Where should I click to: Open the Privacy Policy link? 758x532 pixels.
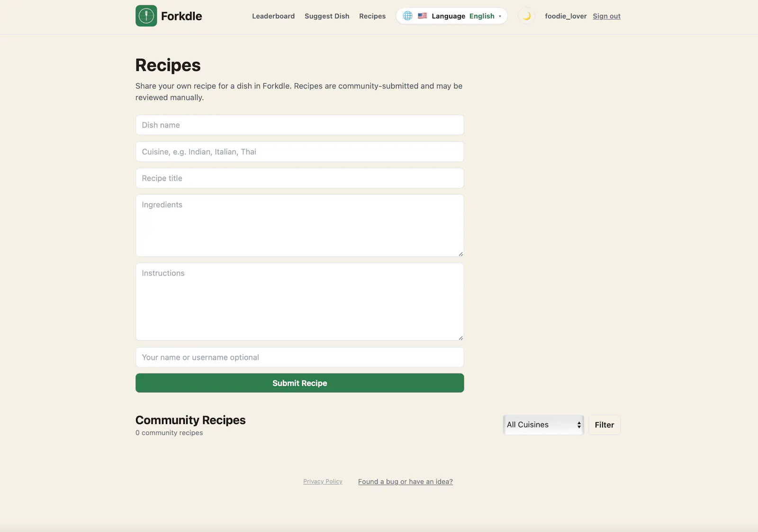tap(323, 481)
